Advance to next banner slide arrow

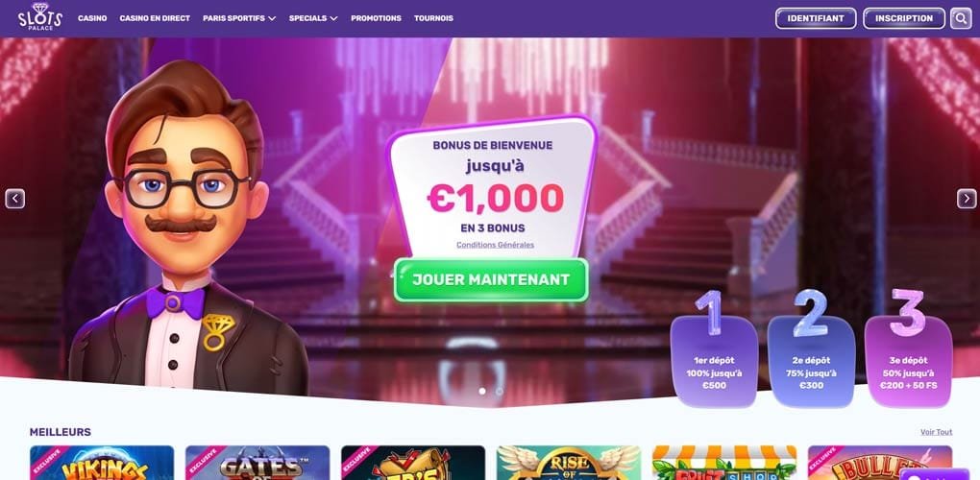pos(967,199)
